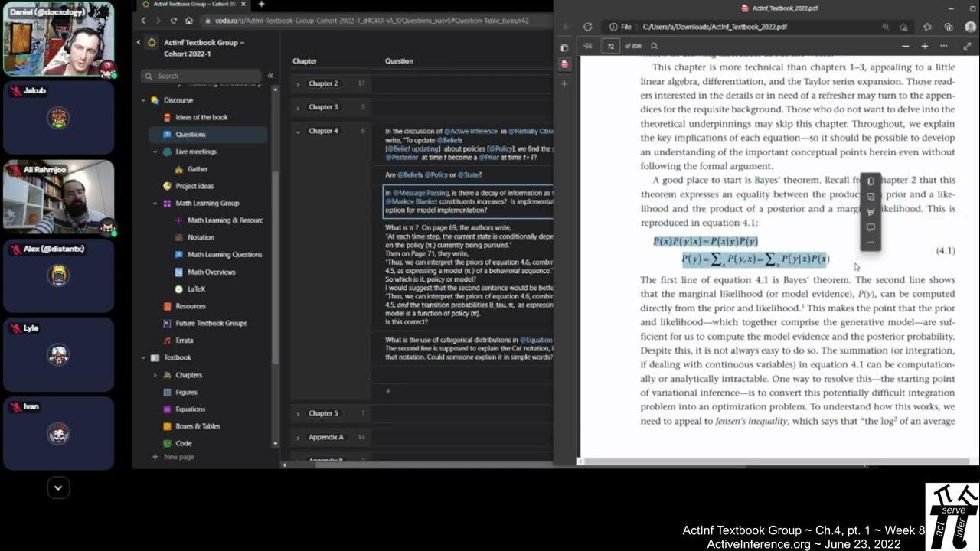The width and height of the screenshot is (980, 551).
Task: Open Future Textbook Groups page
Action: pyautogui.click(x=211, y=323)
